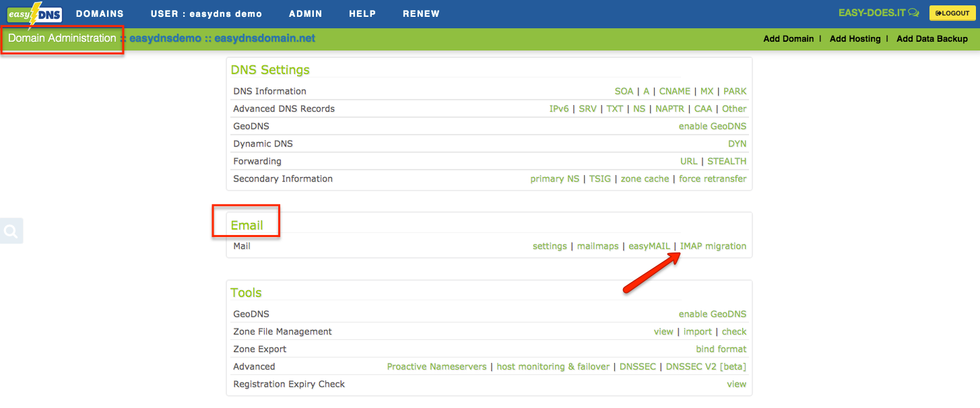Click force retransfer link
Viewport: 980px width, 408px height.
(x=713, y=179)
